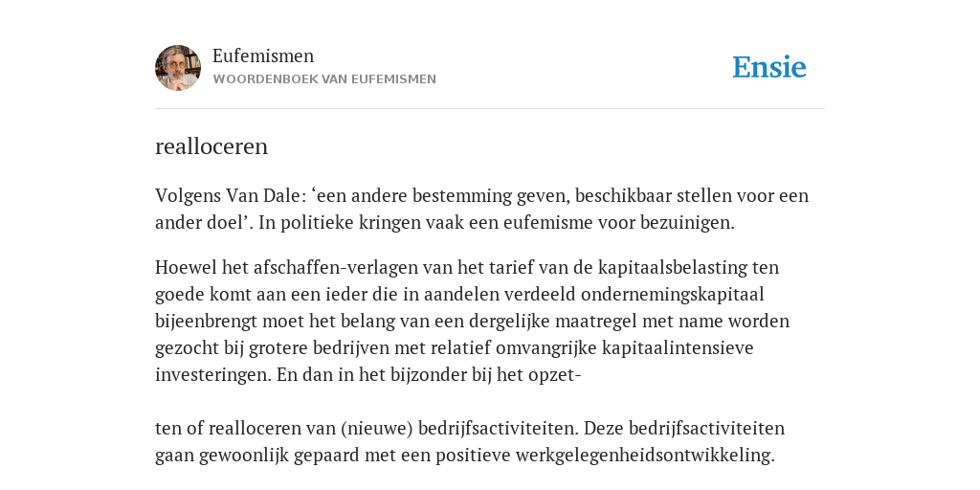Click the paragraph starting with 'Hoewel het afschaffen-verlagen'

pyautogui.click(x=472, y=322)
